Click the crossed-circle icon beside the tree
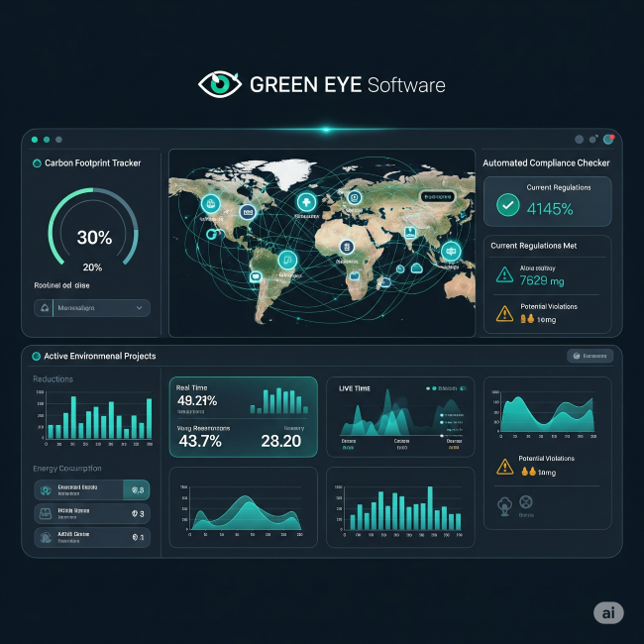 pos(526,502)
